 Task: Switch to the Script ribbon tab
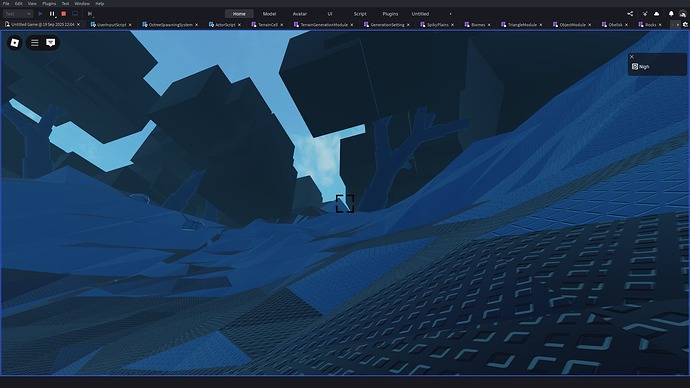click(x=360, y=14)
